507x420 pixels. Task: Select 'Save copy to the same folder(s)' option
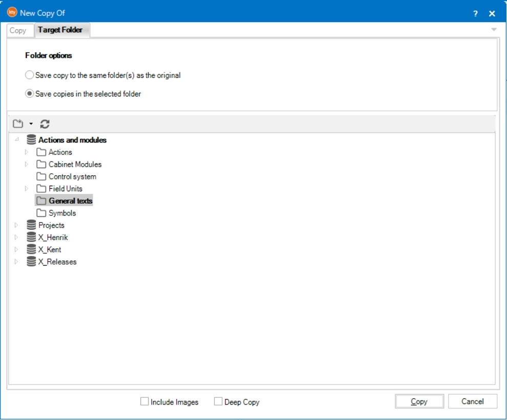point(30,75)
